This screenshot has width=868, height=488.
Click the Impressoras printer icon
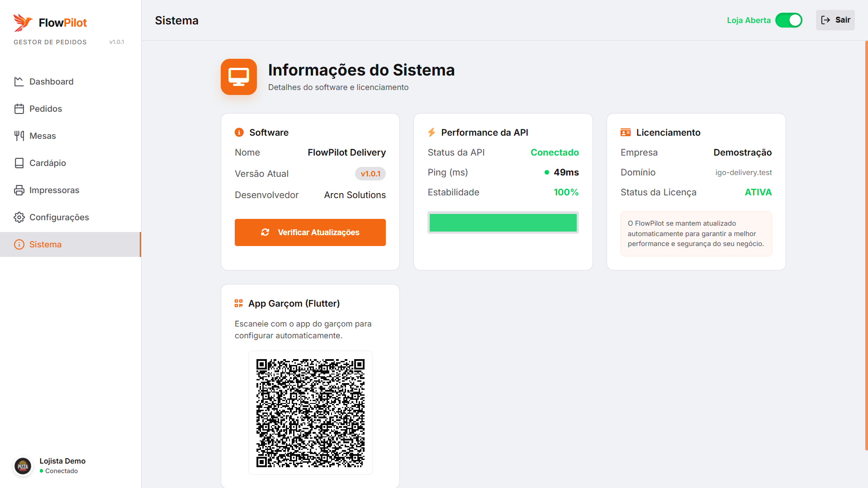tap(19, 190)
